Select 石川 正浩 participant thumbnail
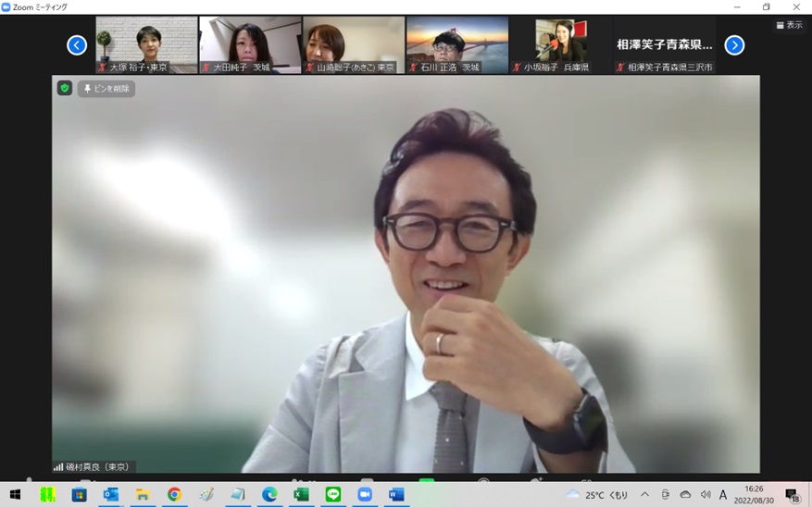Viewport: 812px width, 507px height. (x=457, y=43)
